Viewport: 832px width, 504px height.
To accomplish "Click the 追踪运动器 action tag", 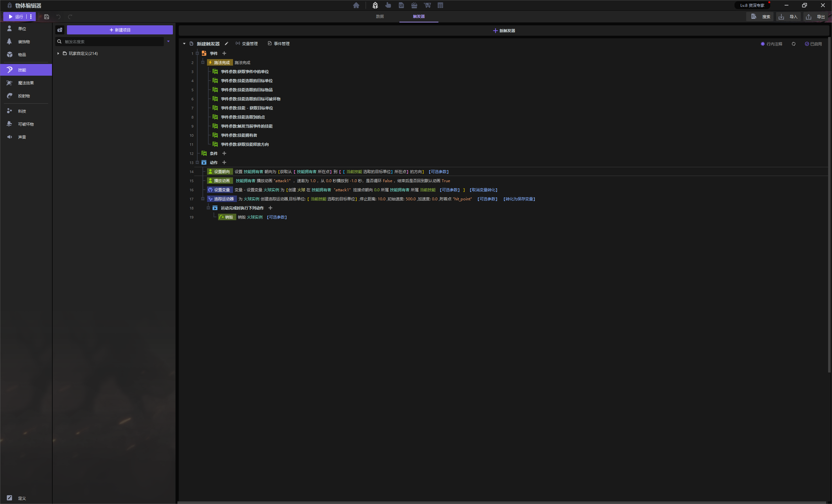I will point(222,199).
